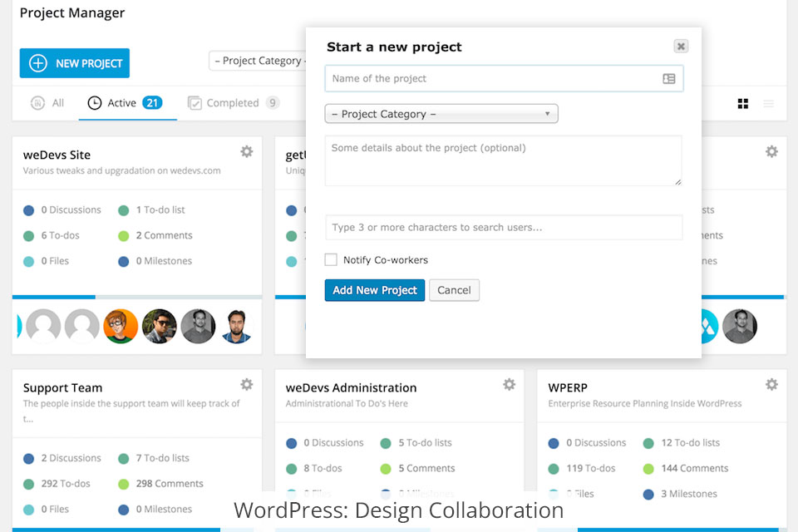The image size is (798, 532).
Task: Click avatar of man wearing sunglasses
Action: pos(160,327)
